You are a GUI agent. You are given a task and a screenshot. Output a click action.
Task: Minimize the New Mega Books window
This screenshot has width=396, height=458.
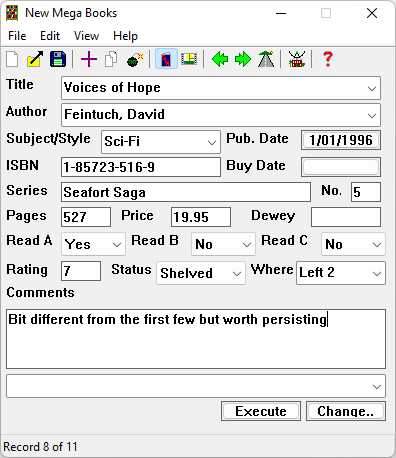(281, 13)
